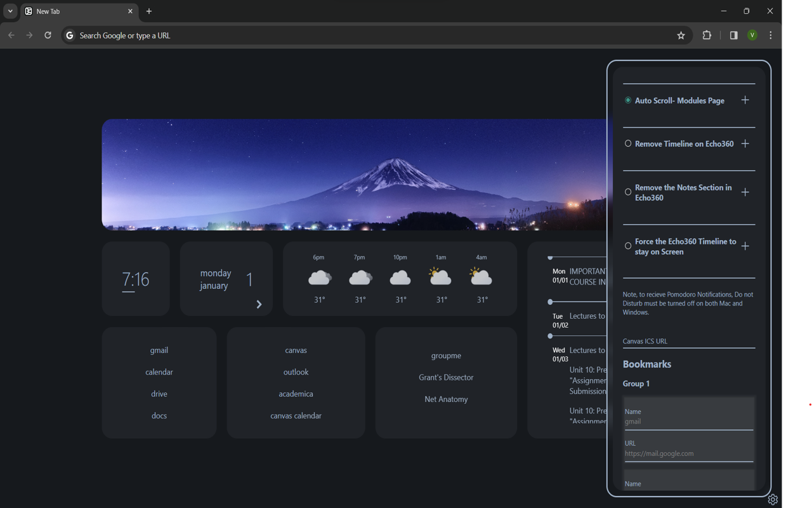Open the Grant's Dissector link
The height and width of the screenshot is (508, 812).
click(x=446, y=377)
